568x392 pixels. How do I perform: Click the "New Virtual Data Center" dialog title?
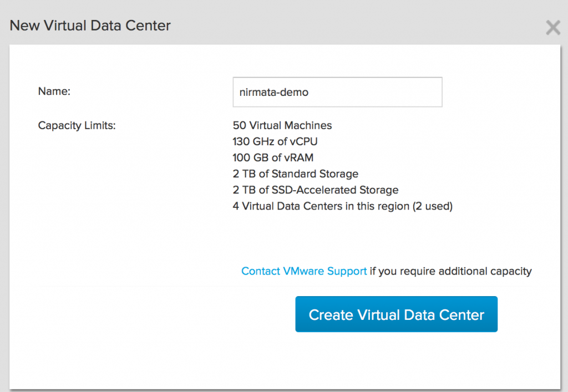[90, 26]
